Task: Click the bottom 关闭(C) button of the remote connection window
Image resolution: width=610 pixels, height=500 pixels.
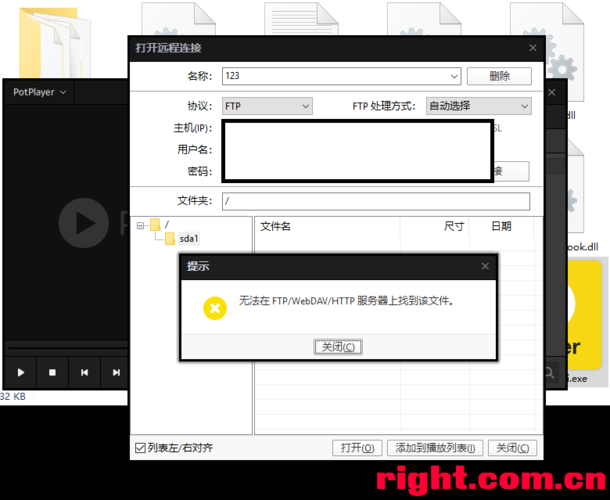Action: [x=512, y=448]
